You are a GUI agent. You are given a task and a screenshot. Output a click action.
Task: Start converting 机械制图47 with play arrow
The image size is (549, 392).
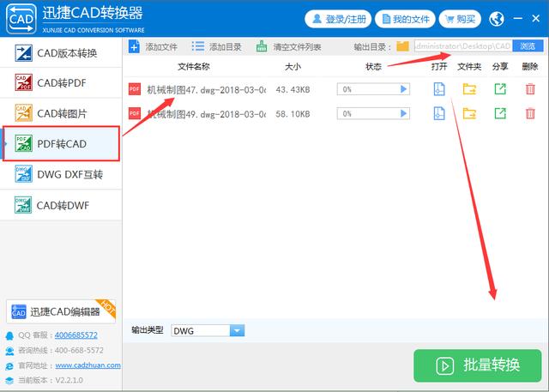pos(404,89)
